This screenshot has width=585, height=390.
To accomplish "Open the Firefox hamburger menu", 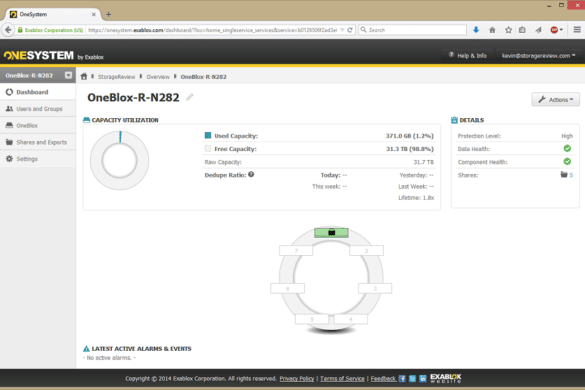I will pos(577,30).
